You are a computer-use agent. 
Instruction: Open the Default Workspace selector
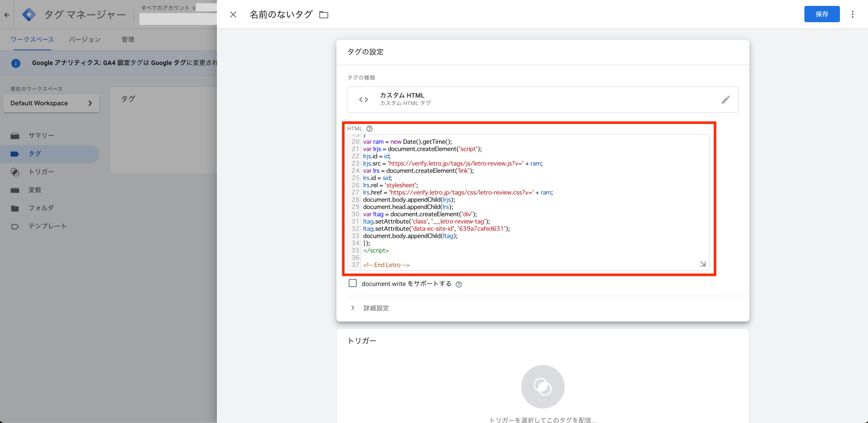pyautogui.click(x=51, y=103)
